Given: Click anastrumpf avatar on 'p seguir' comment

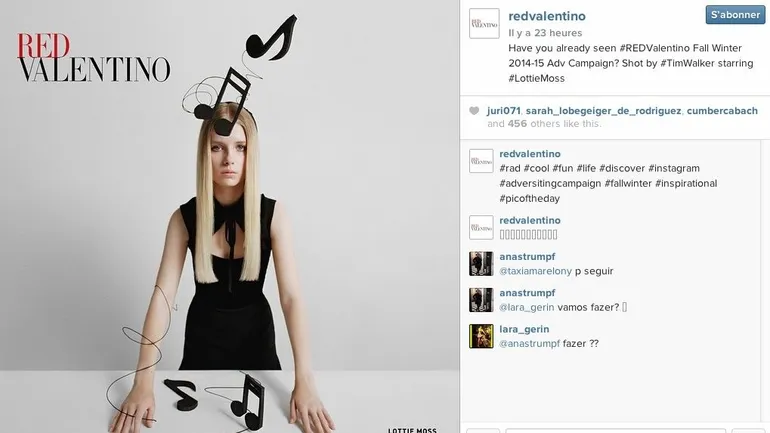Looking at the screenshot, I should pyautogui.click(x=481, y=264).
